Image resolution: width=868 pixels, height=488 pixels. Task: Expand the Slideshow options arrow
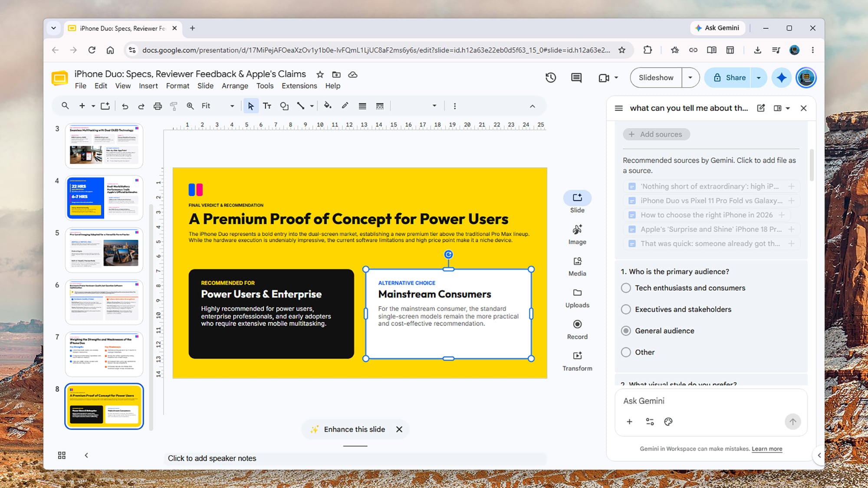coord(690,78)
